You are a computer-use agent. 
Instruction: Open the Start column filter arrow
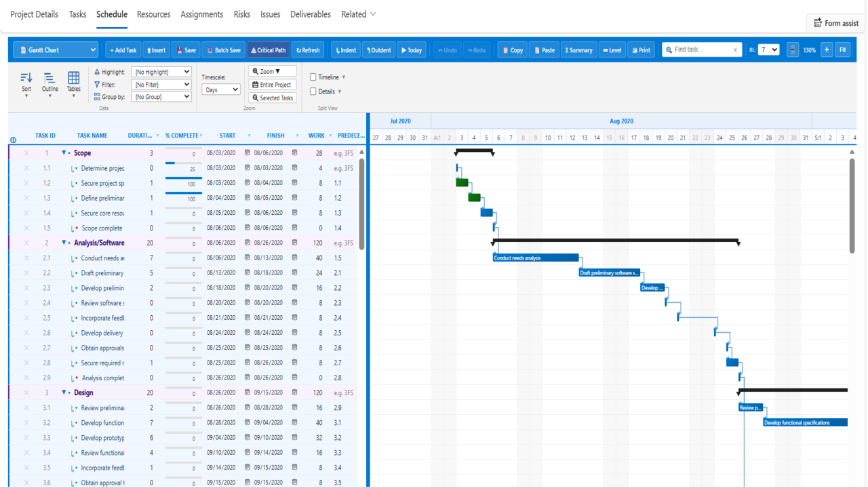249,136
